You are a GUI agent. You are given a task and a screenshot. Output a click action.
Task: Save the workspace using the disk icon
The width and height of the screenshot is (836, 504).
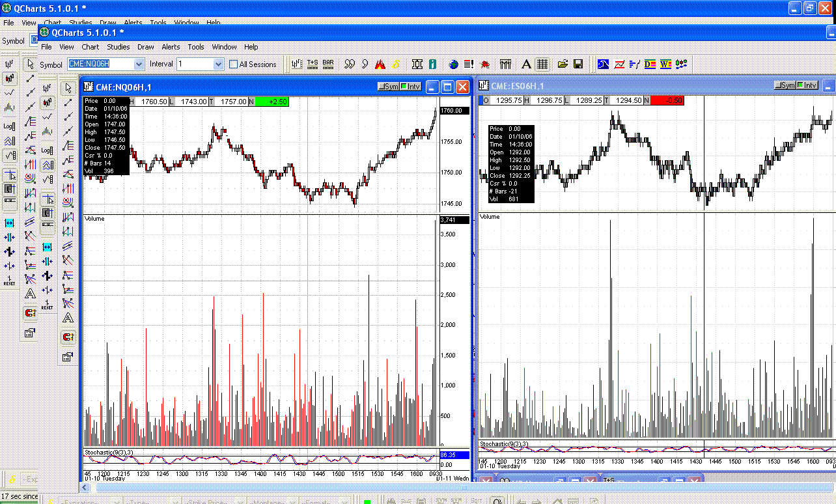(x=577, y=64)
